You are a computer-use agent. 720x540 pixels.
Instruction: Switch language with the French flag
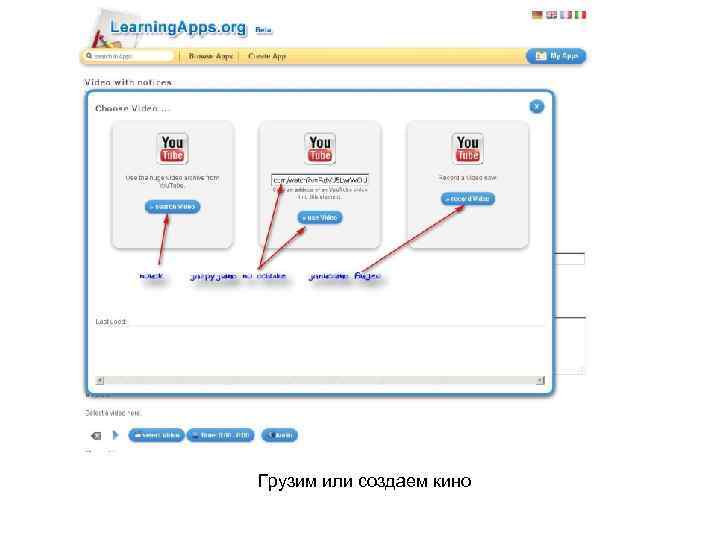[x=566, y=15]
